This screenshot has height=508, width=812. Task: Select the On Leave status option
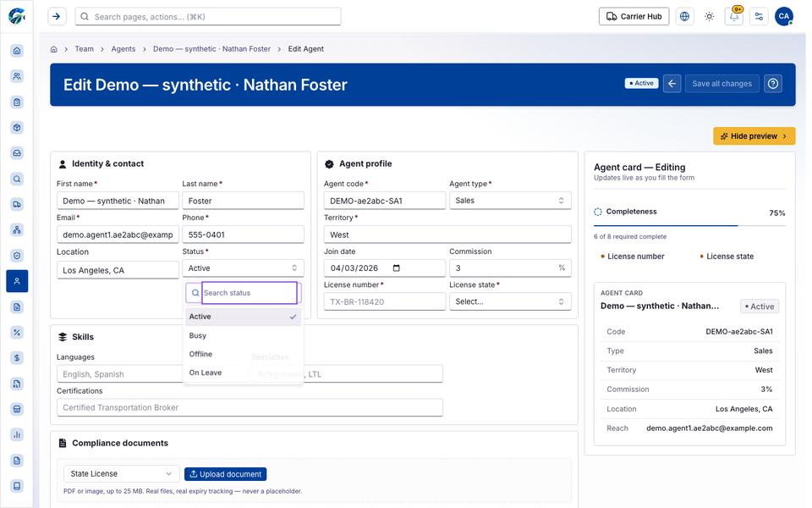pyautogui.click(x=243, y=373)
